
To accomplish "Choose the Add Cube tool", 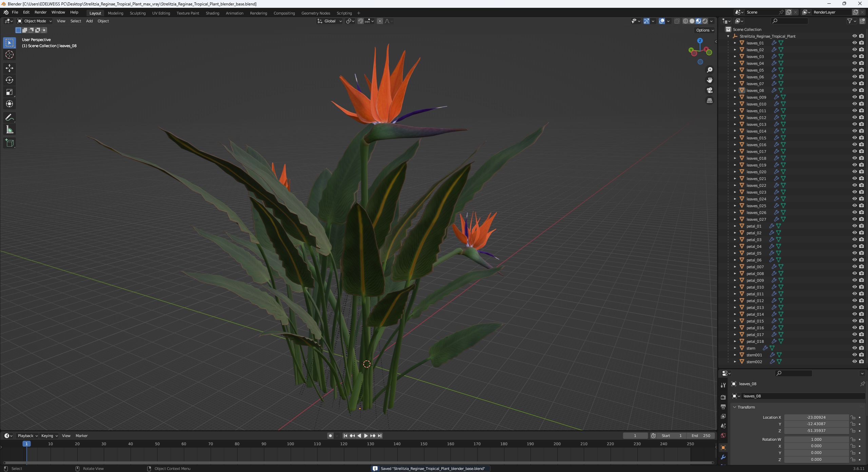I will tap(9, 143).
